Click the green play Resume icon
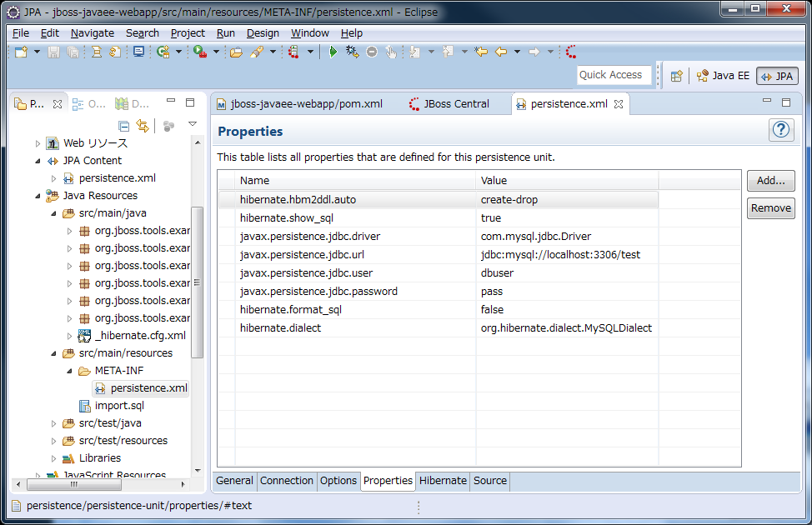 pos(333,52)
